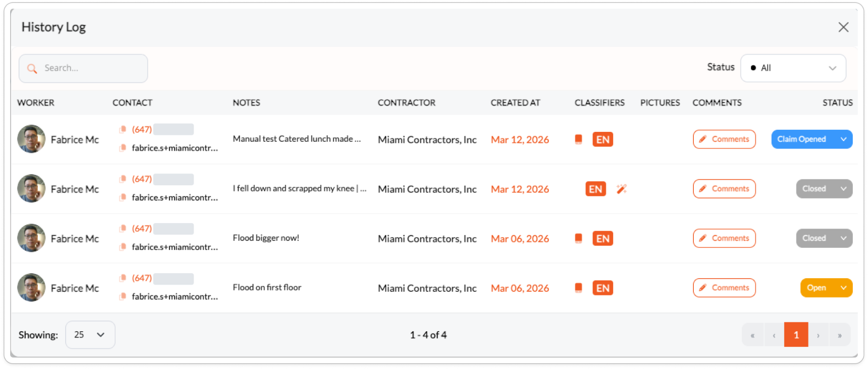Click EN language badge in Flood bigger row

(602, 238)
